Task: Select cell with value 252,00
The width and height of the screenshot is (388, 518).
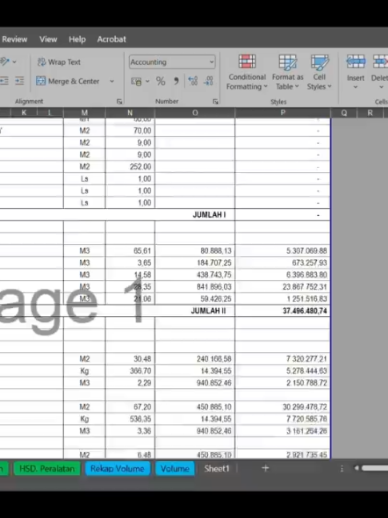Action: click(130, 167)
